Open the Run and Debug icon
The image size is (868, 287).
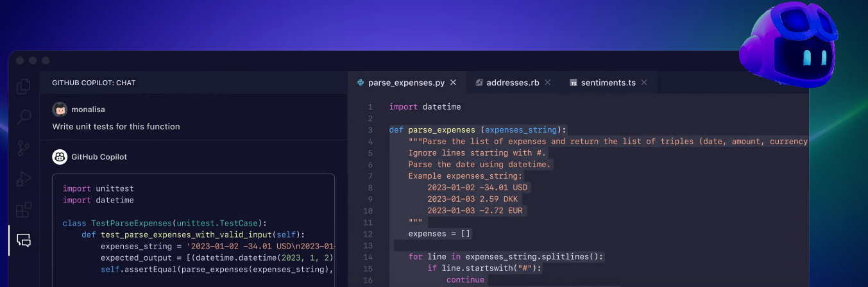click(x=24, y=179)
